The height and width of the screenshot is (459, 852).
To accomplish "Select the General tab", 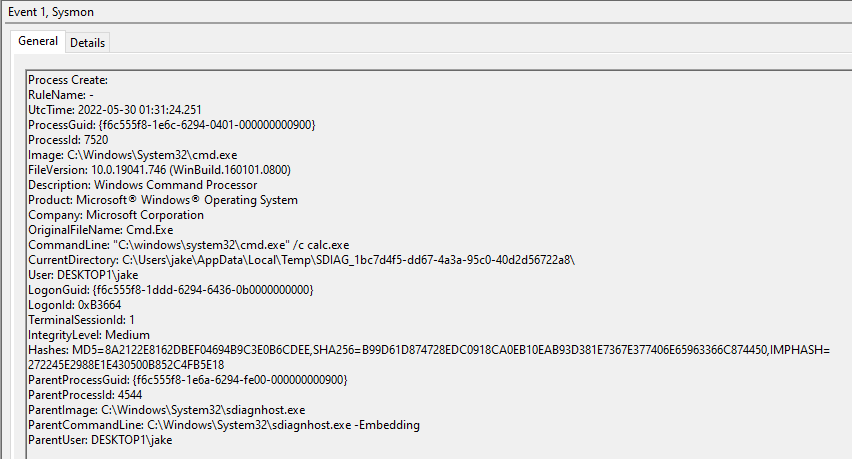I will click(x=38, y=41).
